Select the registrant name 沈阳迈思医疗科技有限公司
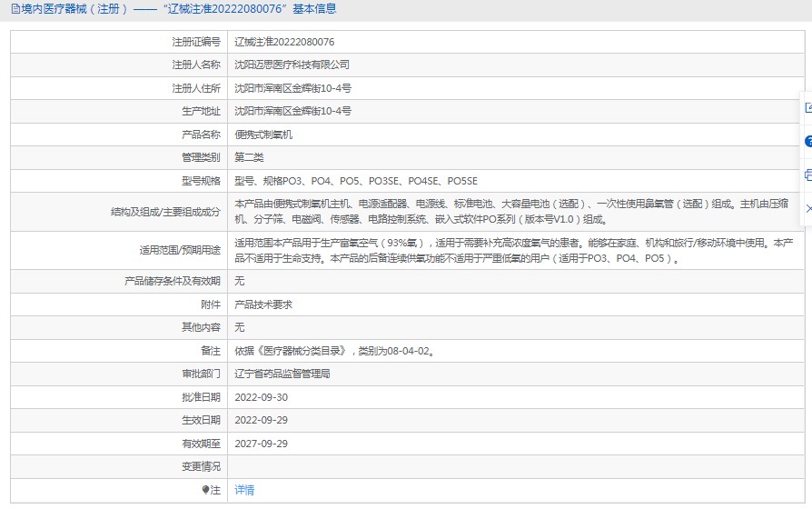812x509 pixels. click(292, 65)
